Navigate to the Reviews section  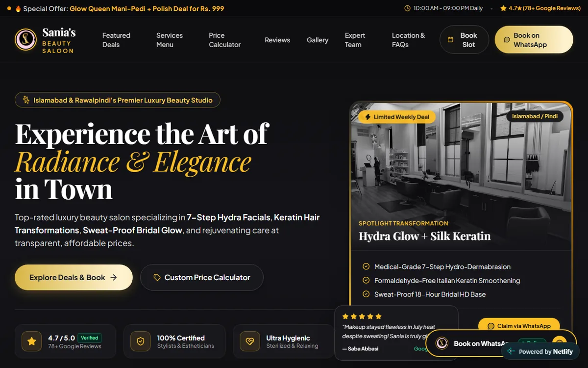[277, 40]
